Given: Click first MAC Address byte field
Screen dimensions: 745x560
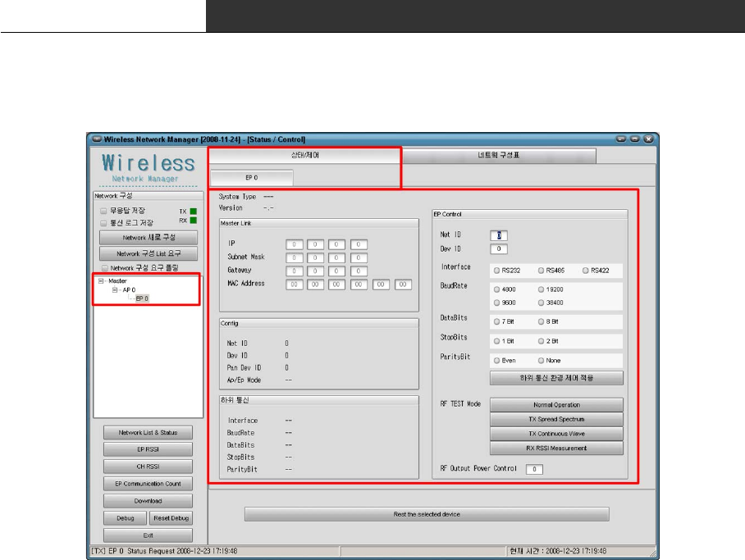Looking at the screenshot, I should coord(294,285).
